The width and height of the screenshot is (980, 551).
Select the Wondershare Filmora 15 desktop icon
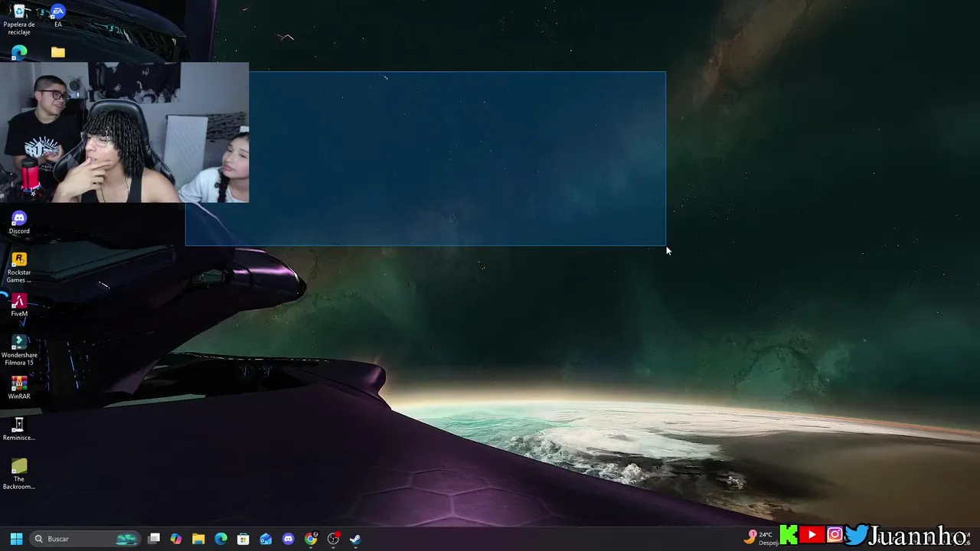coord(19,350)
